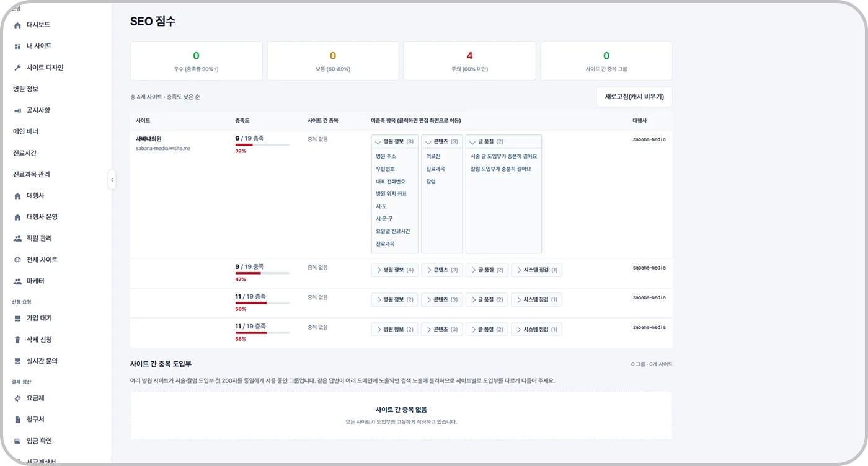Click the 중복 없음 cell in 사바나의원 row

pos(317,139)
